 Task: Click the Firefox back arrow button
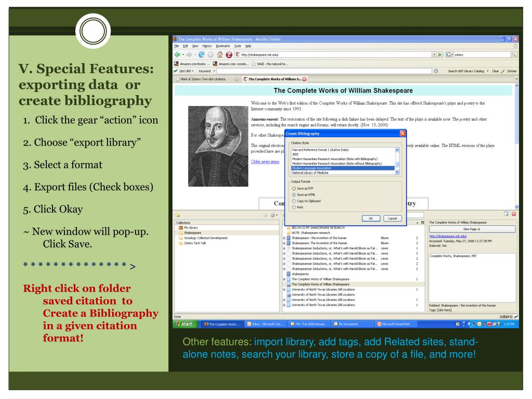click(x=177, y=55)
